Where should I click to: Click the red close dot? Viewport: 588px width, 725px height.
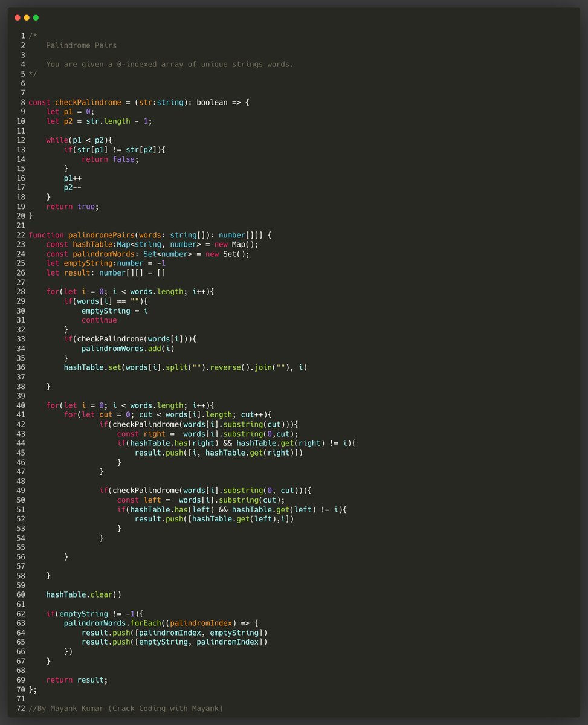(18, 18)
